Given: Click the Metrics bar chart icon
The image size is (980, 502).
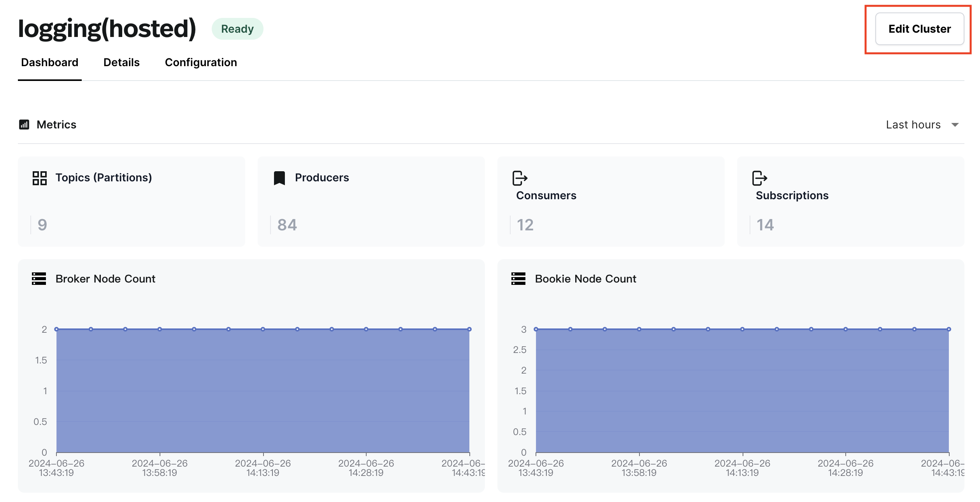Looking at the screenshot, I should click(x=24, y=125).
